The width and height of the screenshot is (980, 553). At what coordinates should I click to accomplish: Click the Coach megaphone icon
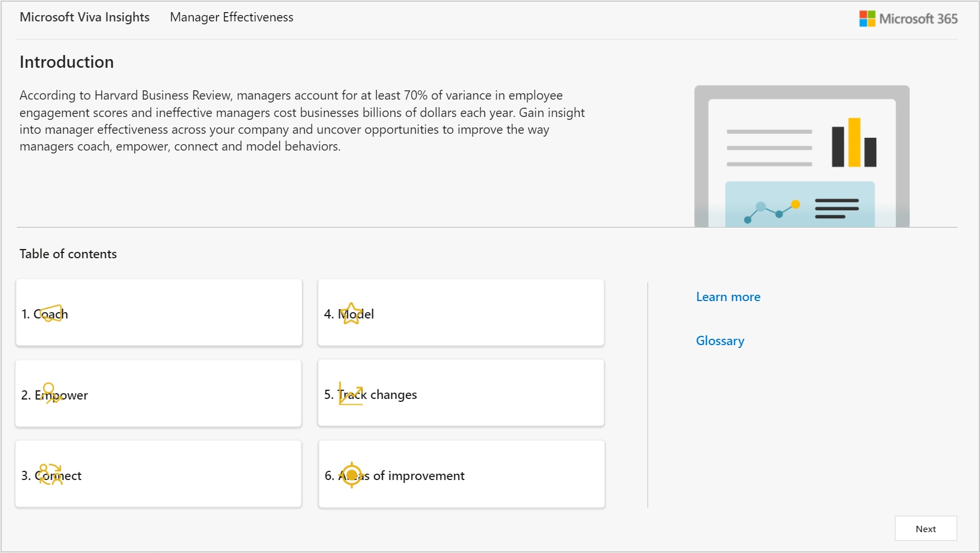click(x=51, y=313)
